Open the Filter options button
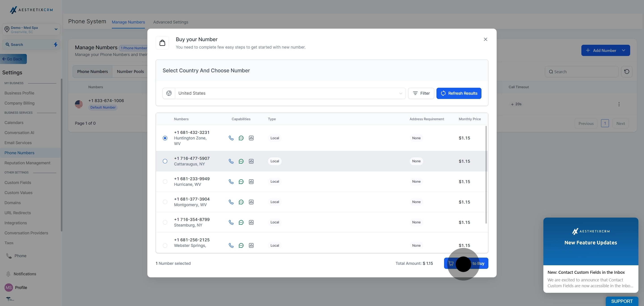Screen dimensions: 644x306 [x=421, y=93]
